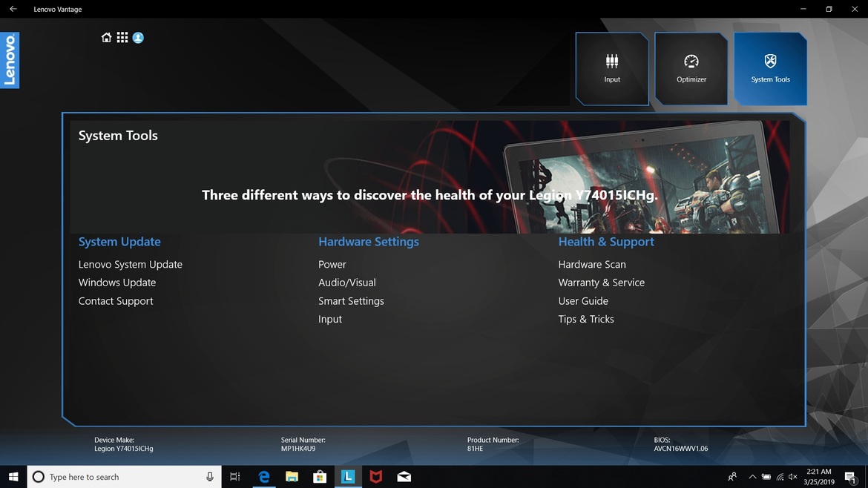Open Warranty & Service

coord(601,282)
